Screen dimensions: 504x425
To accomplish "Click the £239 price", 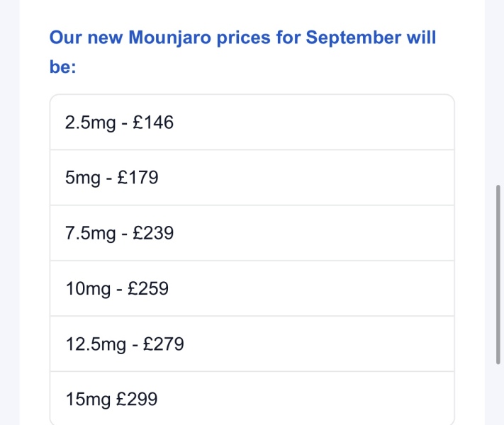I will (x=153, y=233).
